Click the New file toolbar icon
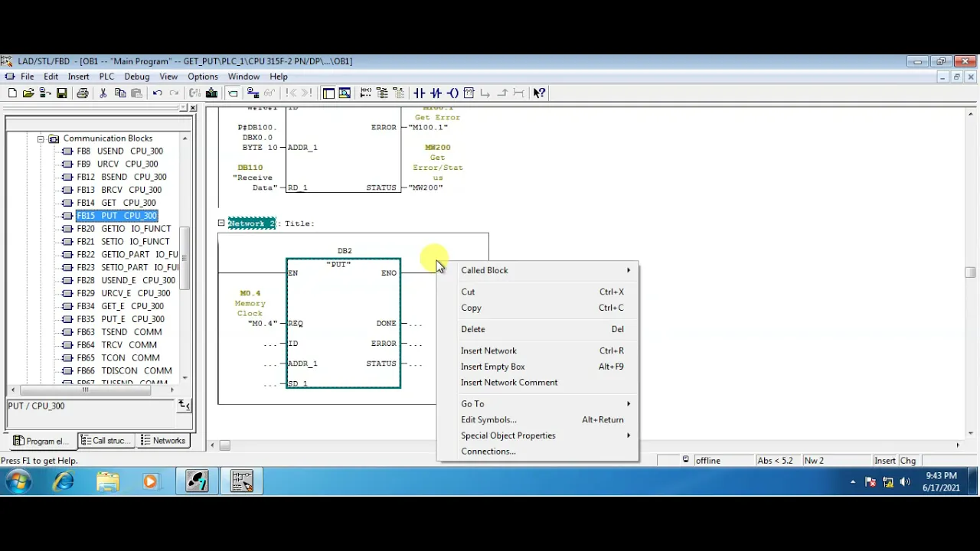The height and width of the screenshot is (551, 980). point(12,93)
